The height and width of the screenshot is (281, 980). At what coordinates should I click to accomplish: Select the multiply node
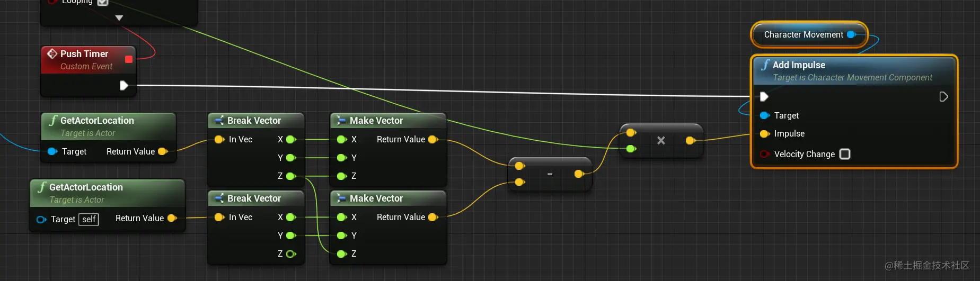click(661, 140)
